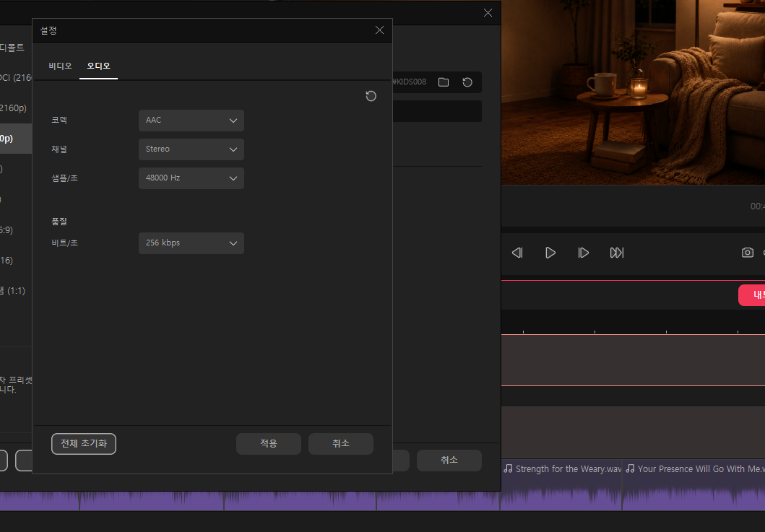
Task: Click the 코덱 label
Action: (59, 120)
